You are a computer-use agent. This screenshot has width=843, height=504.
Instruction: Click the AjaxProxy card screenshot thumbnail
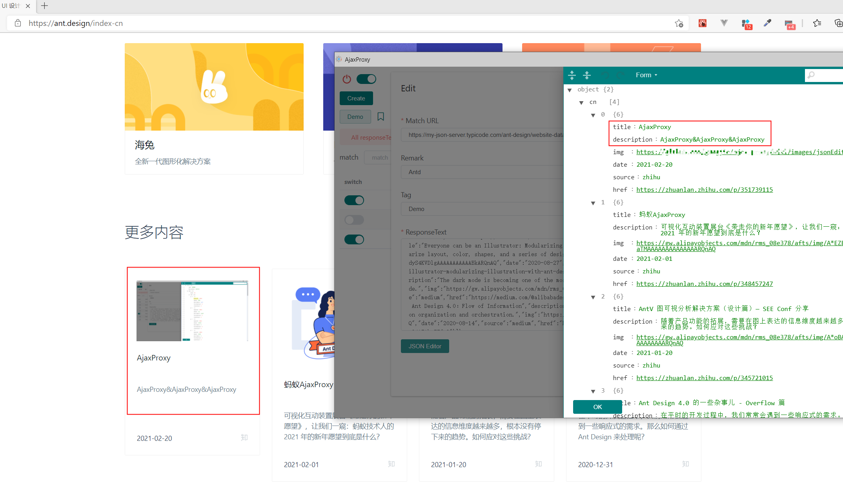[192, 311]
